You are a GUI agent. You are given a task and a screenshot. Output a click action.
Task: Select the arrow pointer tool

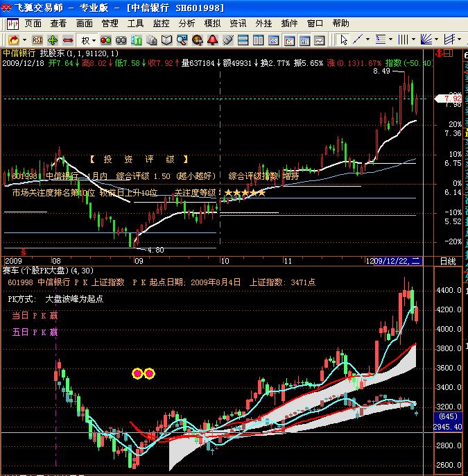[x=344, y=40]
